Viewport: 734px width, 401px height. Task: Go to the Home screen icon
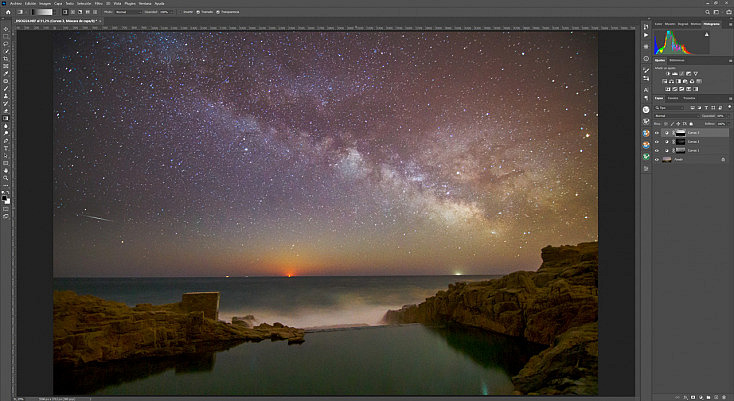click(8, 12)
